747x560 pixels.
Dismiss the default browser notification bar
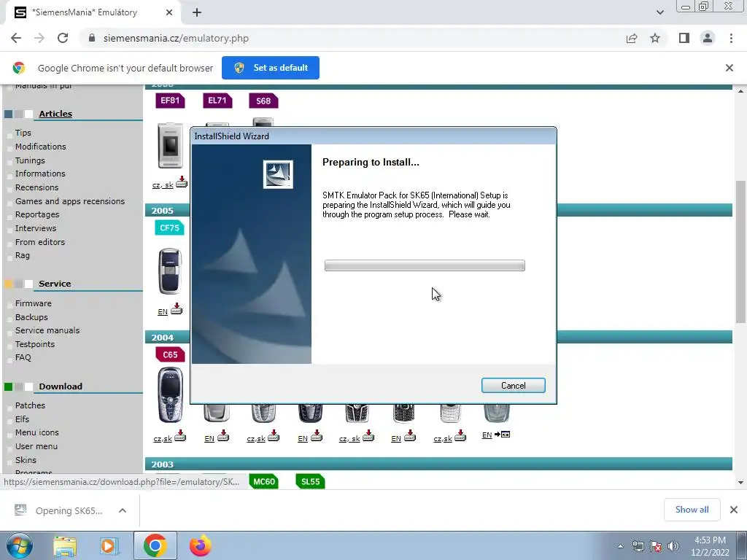point(729,68)
